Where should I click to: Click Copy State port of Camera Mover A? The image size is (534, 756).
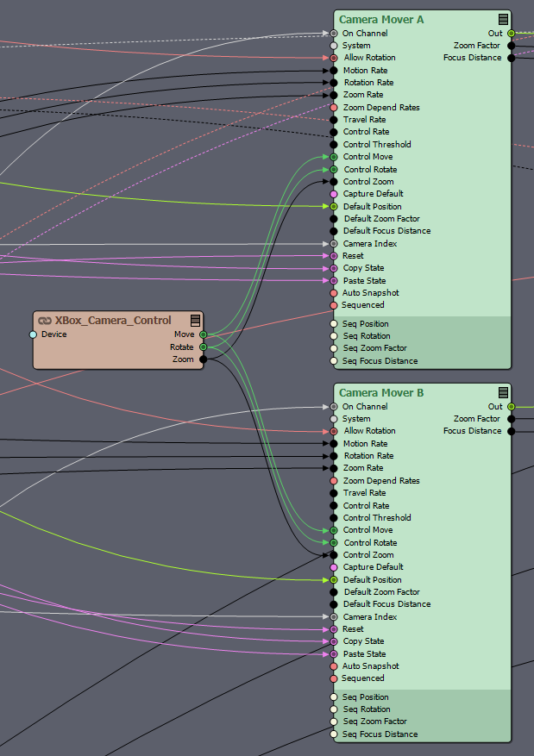[x=333, y=269]
